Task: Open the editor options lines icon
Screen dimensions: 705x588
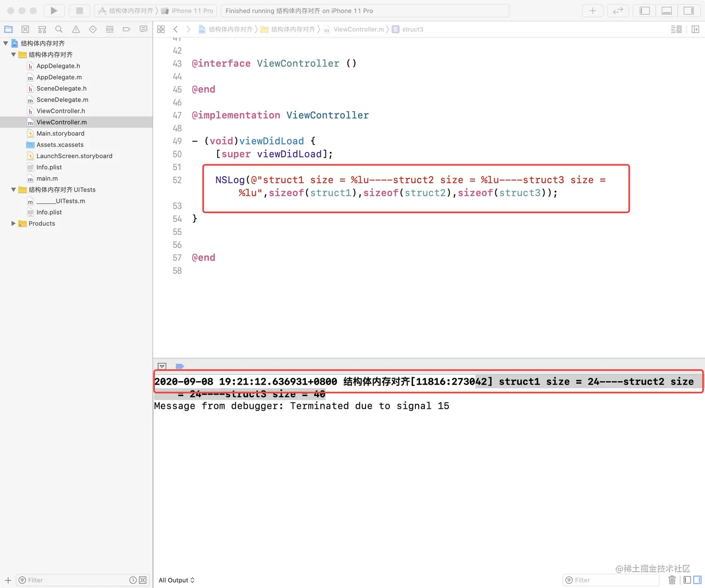Action: coord(676,29)
